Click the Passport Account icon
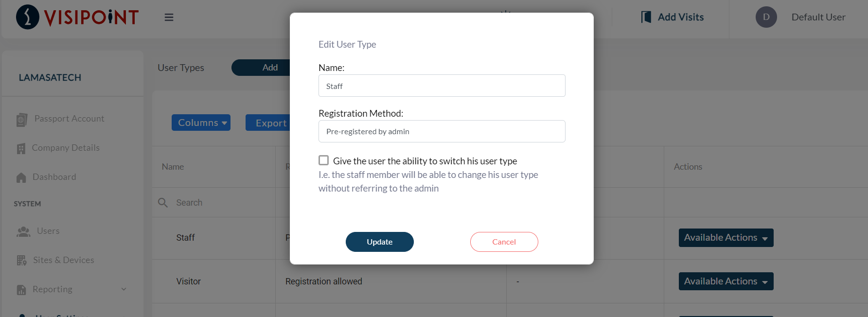Viewport: 868px width, 317px height. click(21, 120)
